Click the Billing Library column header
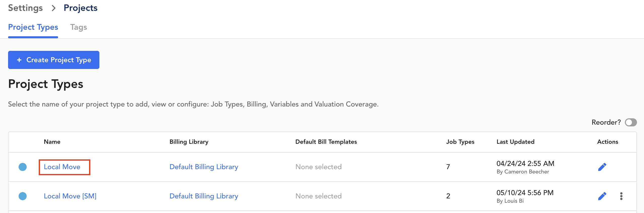 pyautogui.click(x=189, y=142)
